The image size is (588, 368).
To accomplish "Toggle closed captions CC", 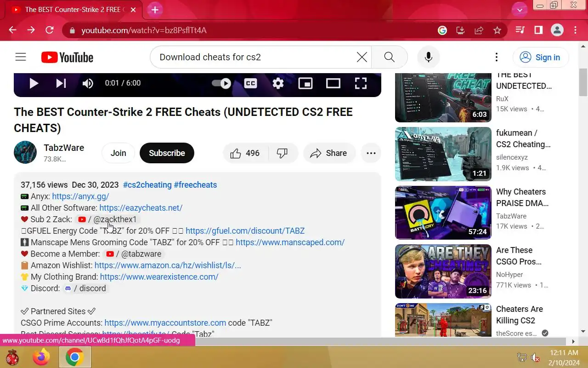I will tap(250, 83).
